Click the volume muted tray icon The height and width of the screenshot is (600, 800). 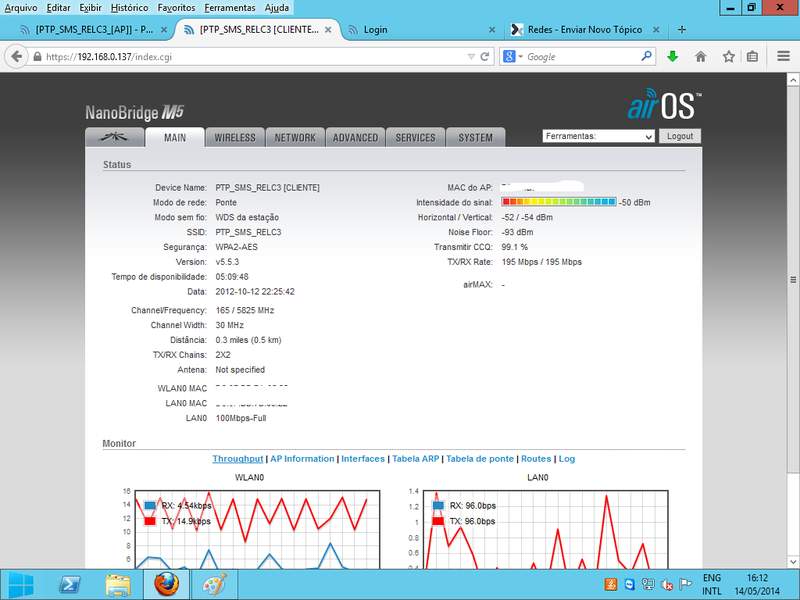click(x=666, y=585)
